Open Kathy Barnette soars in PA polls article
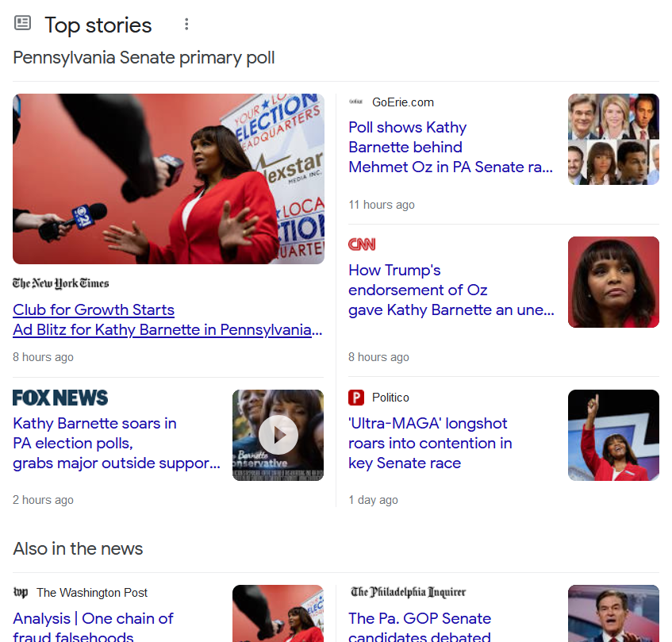This screenshot has height=642, width=672. 117,443
